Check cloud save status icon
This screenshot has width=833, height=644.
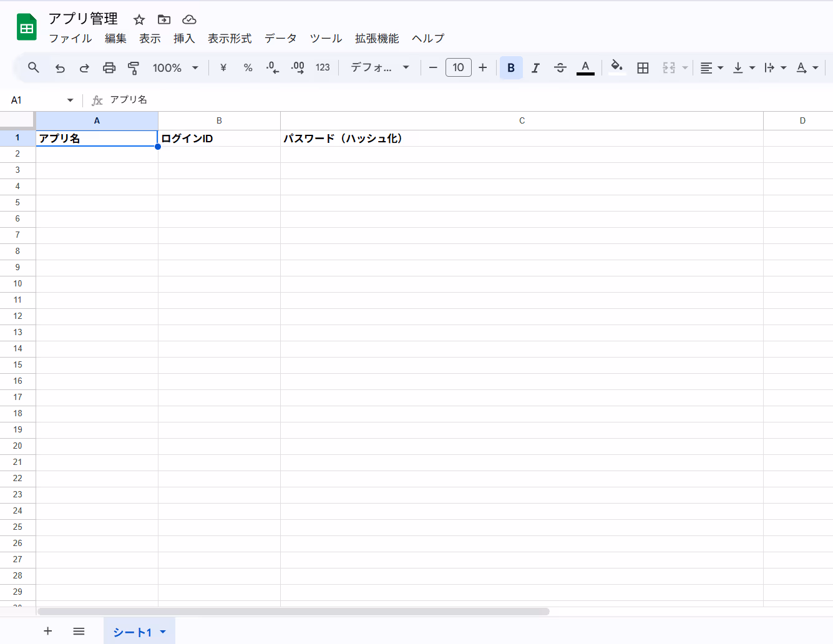[189, 19]
